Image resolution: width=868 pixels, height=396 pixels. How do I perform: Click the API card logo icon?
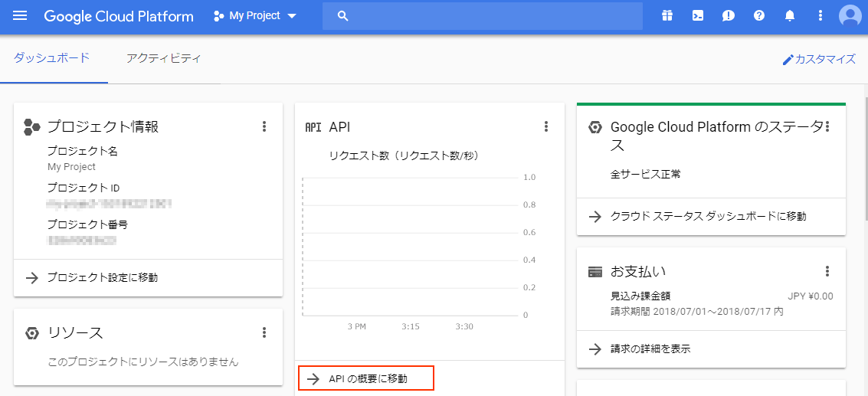313,127
